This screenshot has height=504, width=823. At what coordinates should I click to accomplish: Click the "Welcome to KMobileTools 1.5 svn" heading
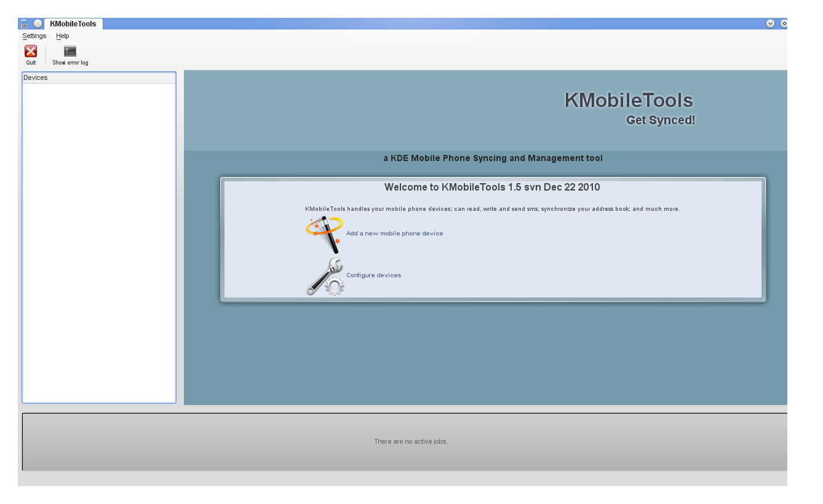(492, 187)
